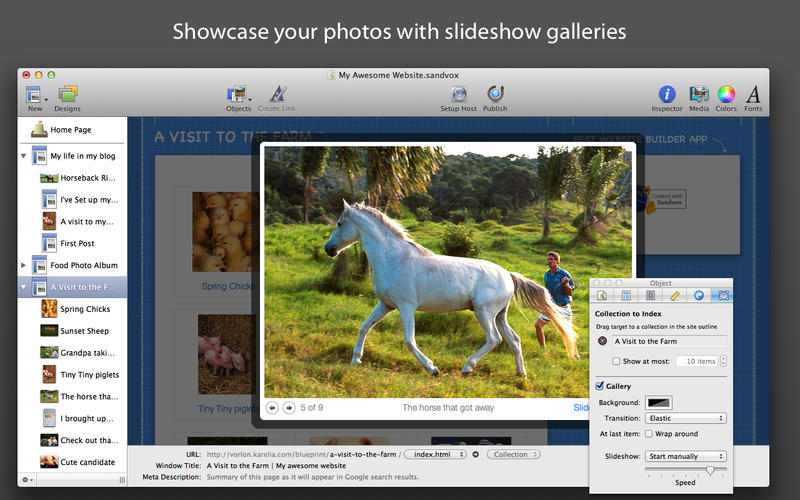Enable the 'Show at most' checkbox
This screenshot has height=500, width=800.
point(616,361)
